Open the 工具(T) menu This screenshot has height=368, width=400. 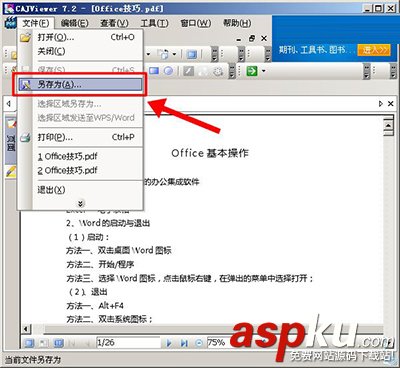click(x=154, y=23)
